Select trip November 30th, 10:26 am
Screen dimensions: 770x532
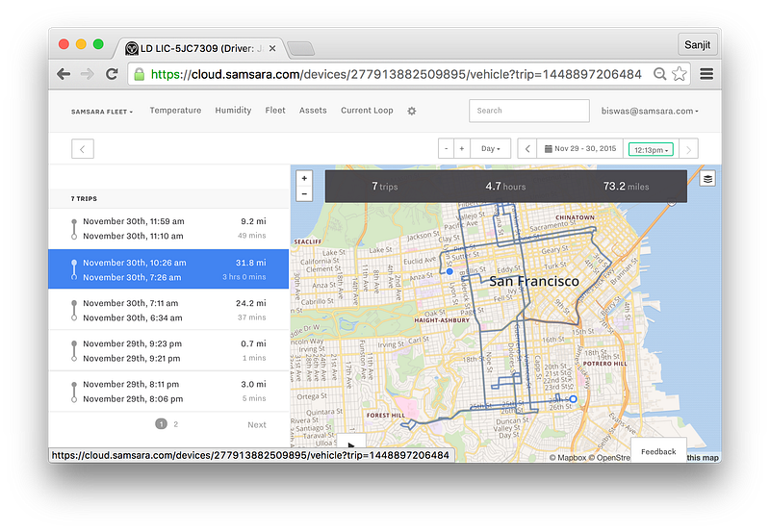[168, 269]
